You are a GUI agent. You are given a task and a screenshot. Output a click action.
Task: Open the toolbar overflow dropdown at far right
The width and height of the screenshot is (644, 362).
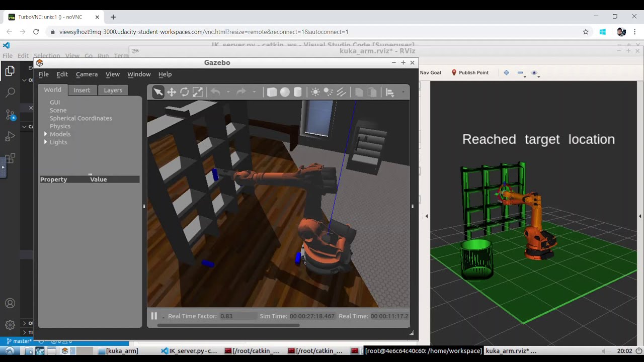point(403,92)
